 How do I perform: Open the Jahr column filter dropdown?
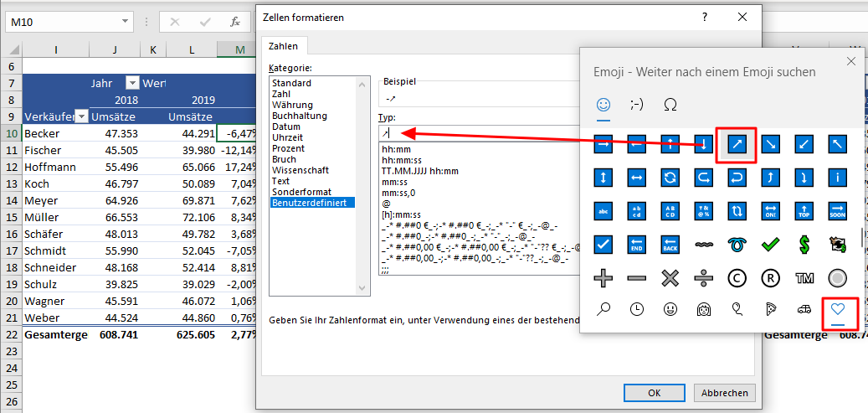click(x=132, y=83)
